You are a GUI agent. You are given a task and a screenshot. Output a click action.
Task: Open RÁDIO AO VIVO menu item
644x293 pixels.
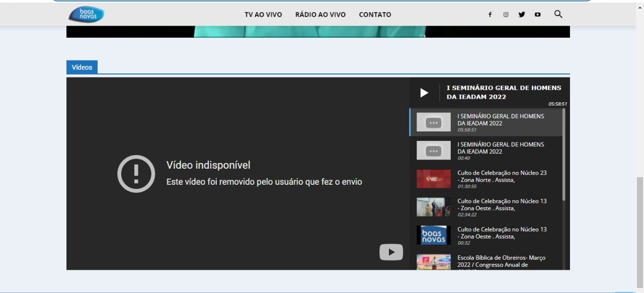point(320,15)
